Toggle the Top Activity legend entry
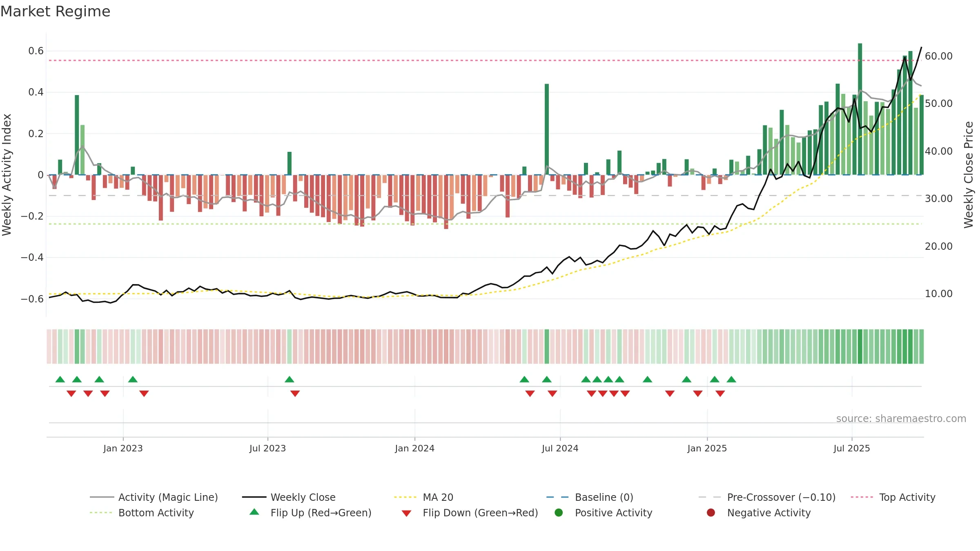 pyautogui.click(x=893, y=497)
